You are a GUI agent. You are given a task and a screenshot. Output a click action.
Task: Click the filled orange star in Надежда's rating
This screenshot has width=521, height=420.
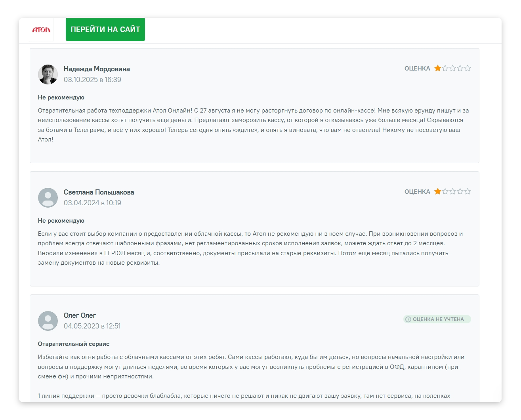point(438,68)
